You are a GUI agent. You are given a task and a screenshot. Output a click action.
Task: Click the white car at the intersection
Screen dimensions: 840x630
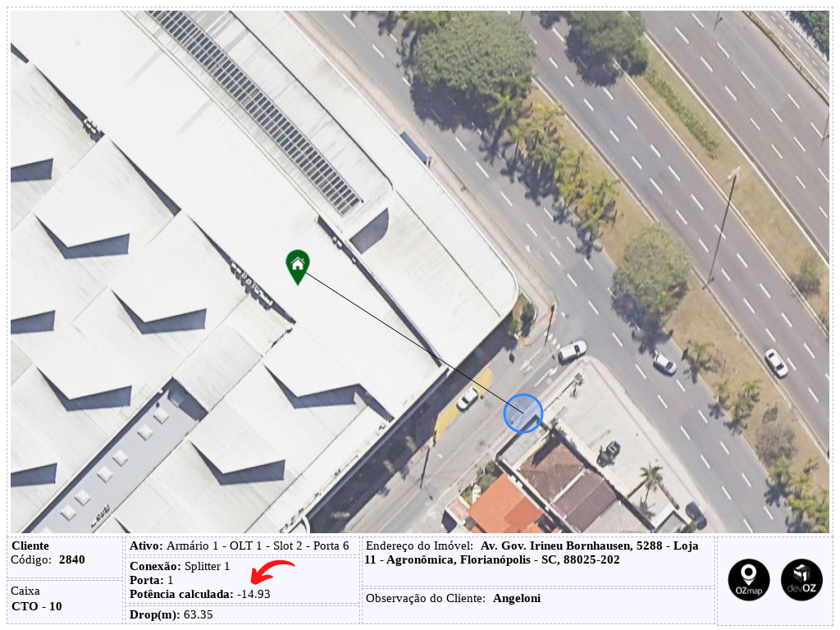[572, 351]
